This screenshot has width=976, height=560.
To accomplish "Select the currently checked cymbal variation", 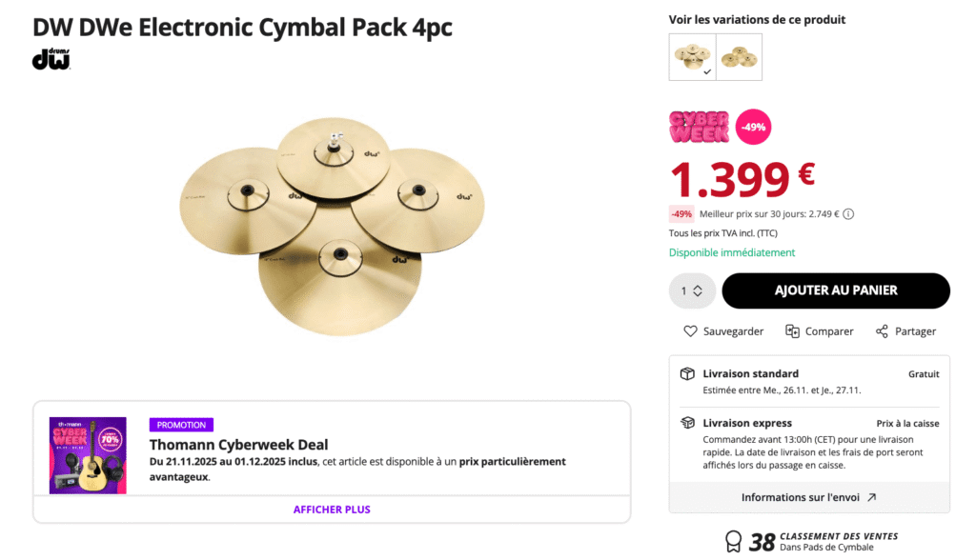I will pos(693,56).
